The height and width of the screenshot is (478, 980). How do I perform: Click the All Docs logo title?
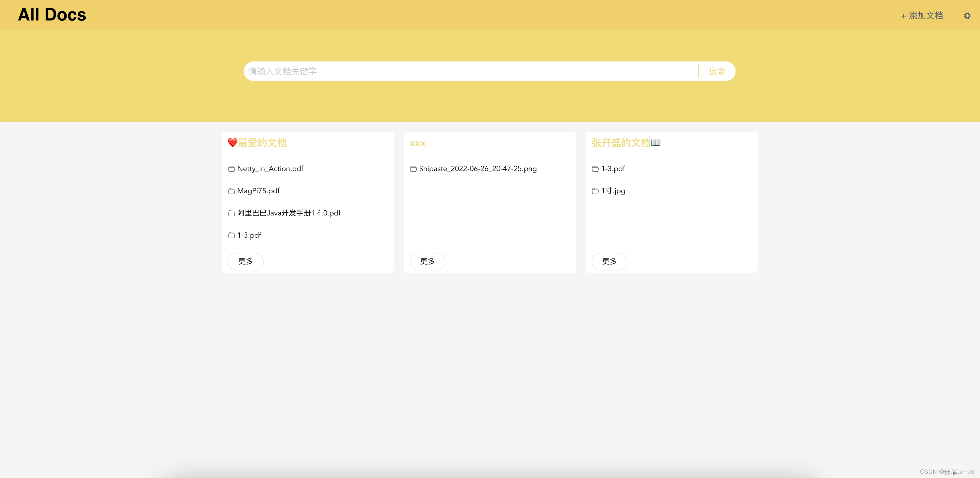tap(52, 15)
